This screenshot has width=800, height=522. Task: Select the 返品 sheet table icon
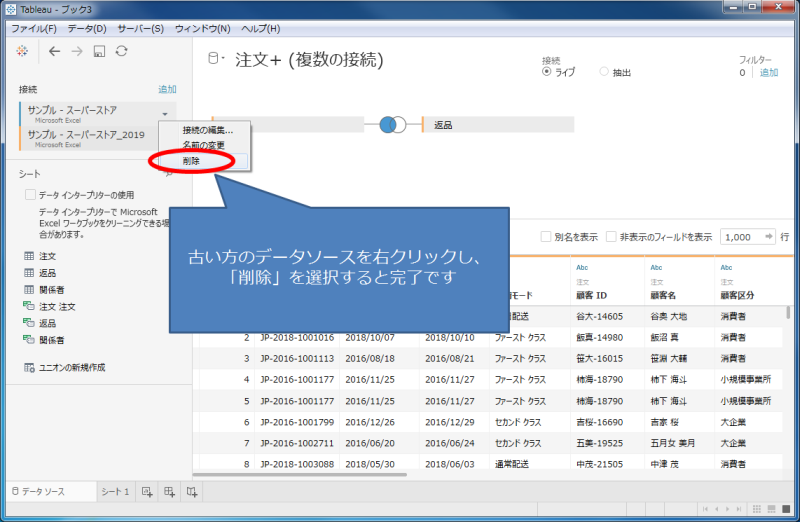click(x=29, y=272)
